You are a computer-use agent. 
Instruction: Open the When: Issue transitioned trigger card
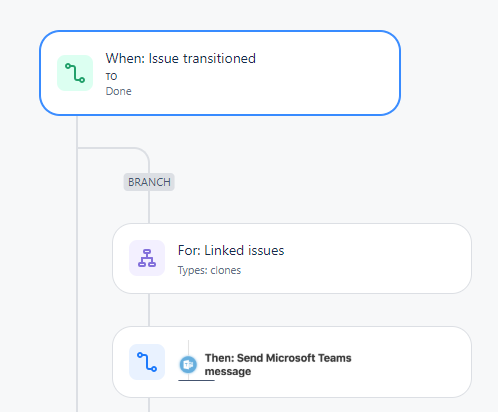coord(220,73)
